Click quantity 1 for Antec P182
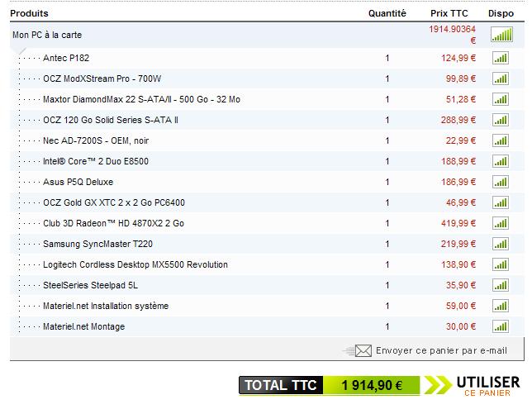Screen dimensions: 532x409 387,59
